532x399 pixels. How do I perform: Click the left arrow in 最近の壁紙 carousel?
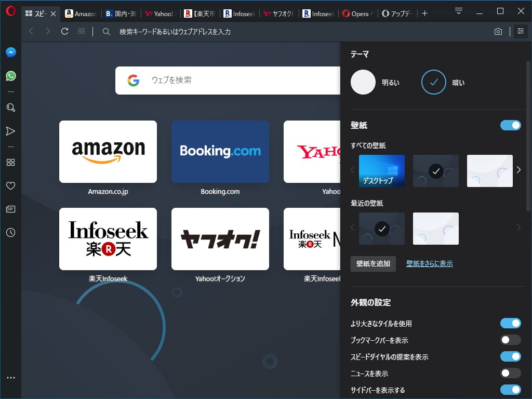[353, 227]
